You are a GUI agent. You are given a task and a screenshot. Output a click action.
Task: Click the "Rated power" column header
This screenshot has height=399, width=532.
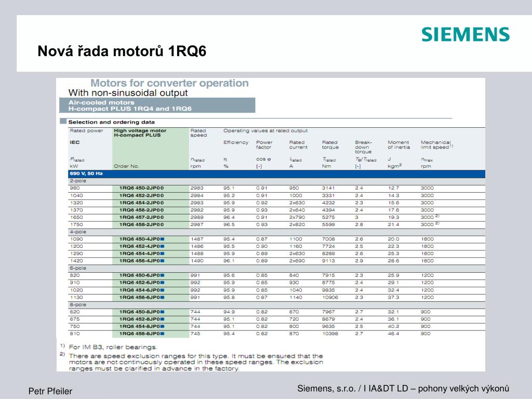pos(86,130)
